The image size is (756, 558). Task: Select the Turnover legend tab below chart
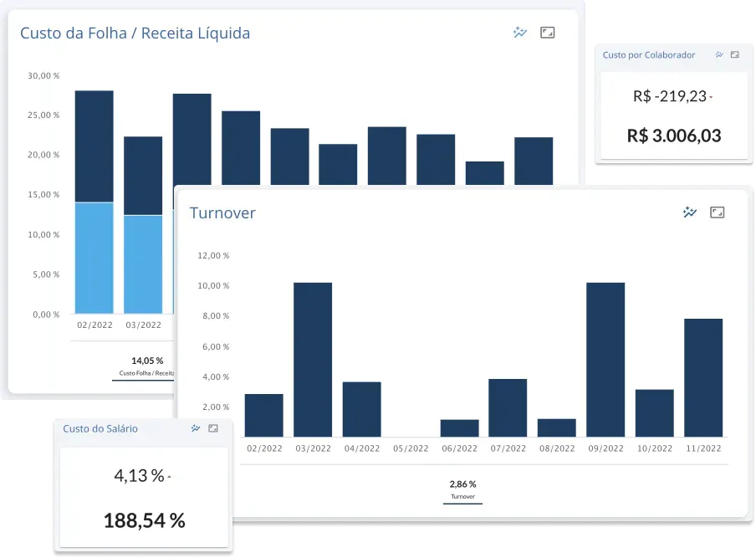(x=462, y=490)
